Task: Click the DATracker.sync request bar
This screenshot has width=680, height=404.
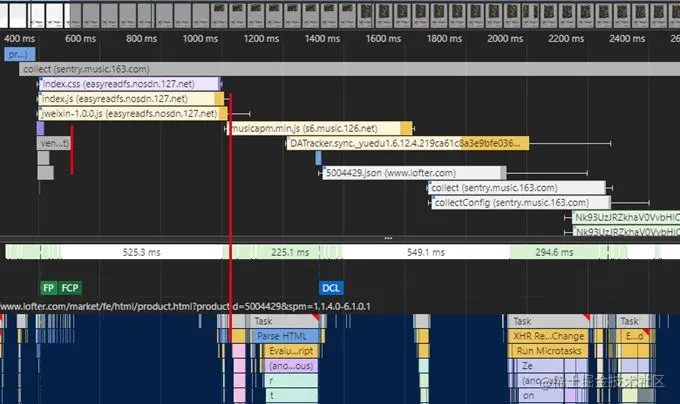Action: pyautogui.click(x=408, y=143)
